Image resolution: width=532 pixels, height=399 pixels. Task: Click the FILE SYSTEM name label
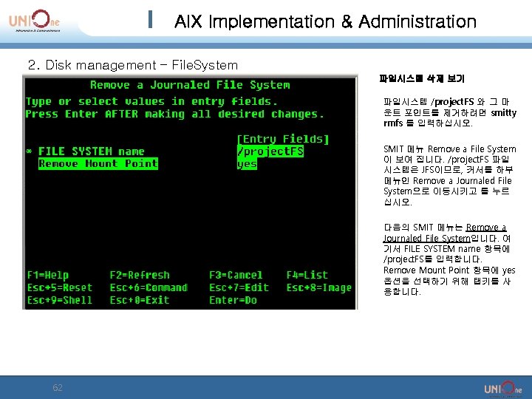coord(92,151)
